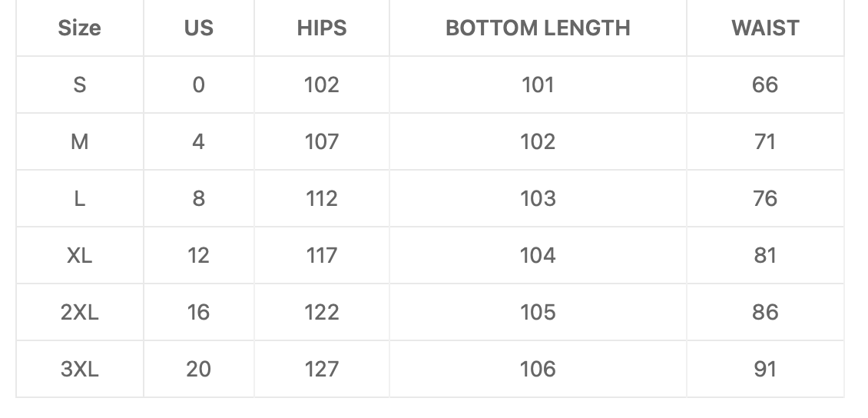868x418 pixels.
Task: Select the WAIST column header
Action: coord(766,28)
